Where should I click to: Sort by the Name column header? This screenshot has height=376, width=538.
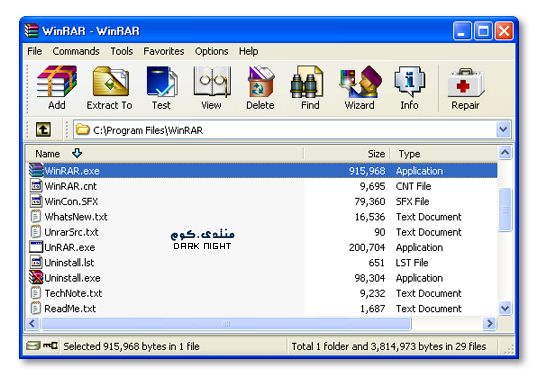(165, 154)
